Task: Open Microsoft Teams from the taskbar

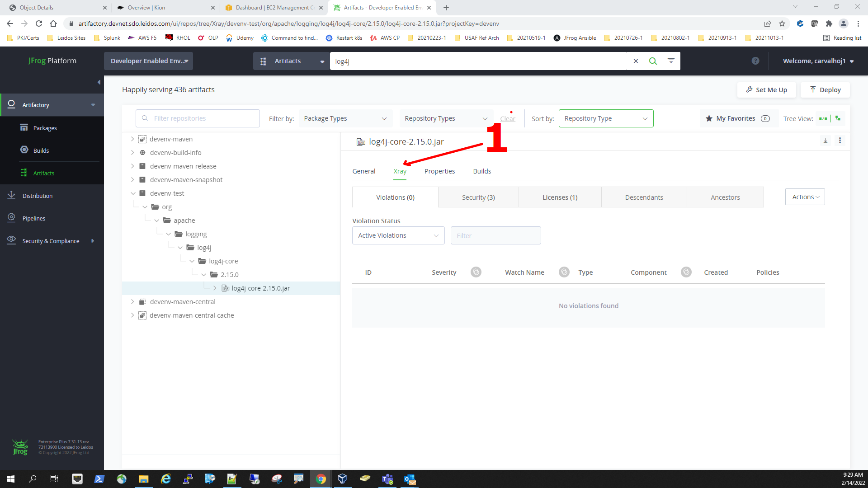Action: tap(387, 479)
